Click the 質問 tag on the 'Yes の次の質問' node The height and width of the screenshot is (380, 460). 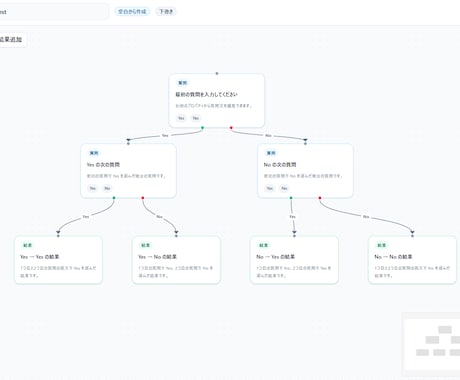point(94,153)
